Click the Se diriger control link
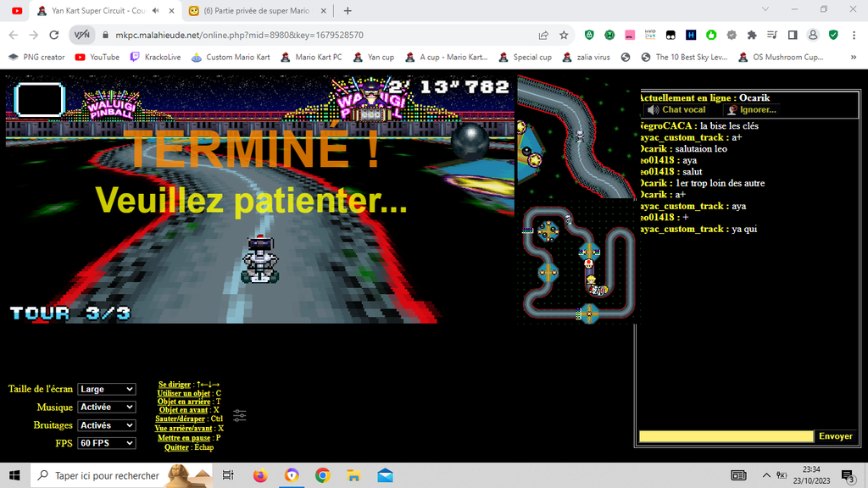Image resolution: width=868 pixels, height=488 pixels. tap(175, 385)
